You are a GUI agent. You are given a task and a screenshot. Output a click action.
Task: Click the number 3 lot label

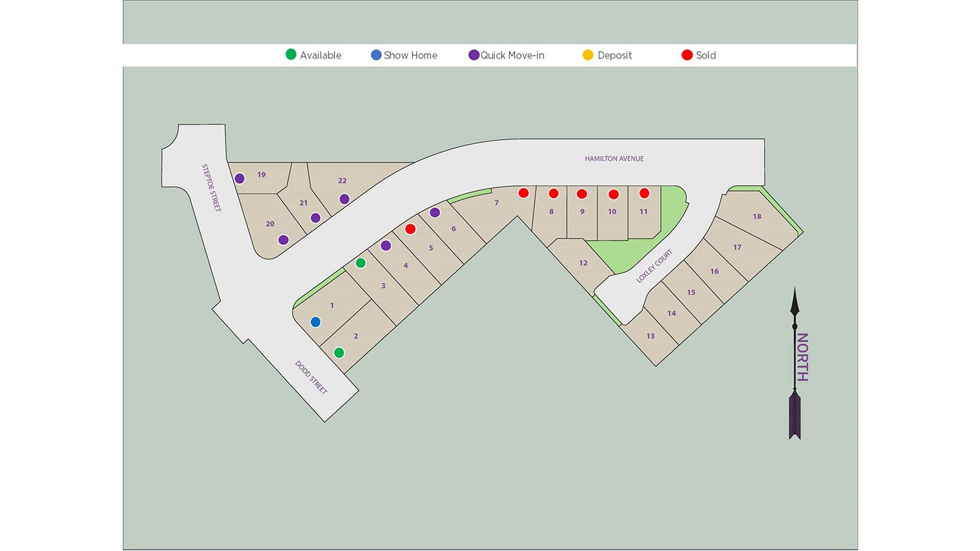pyautogui.click(x=383, y=286)
